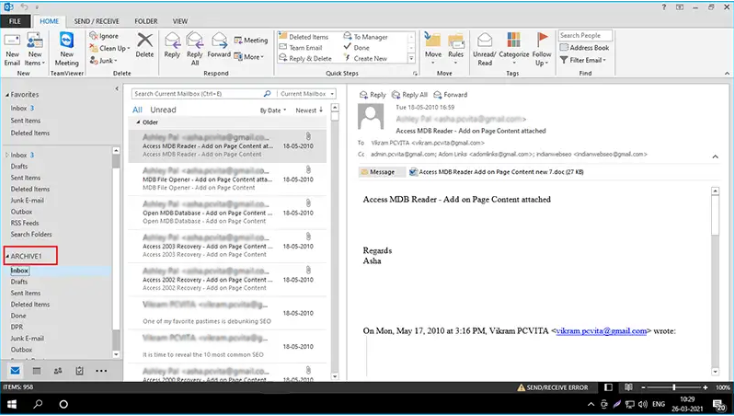Click Forward in the reading pane
This screenshot has height=416, width=734.
pos(450,95)
